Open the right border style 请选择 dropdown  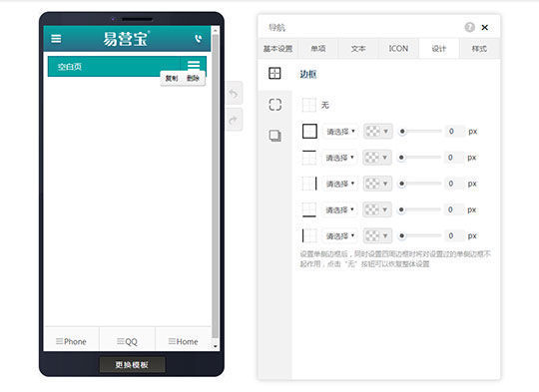pos(340,184)
